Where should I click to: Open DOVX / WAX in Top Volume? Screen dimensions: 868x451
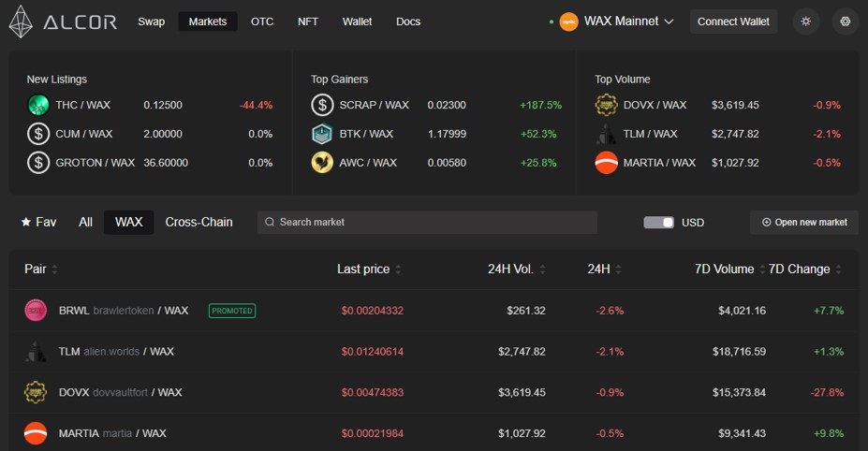717,105
